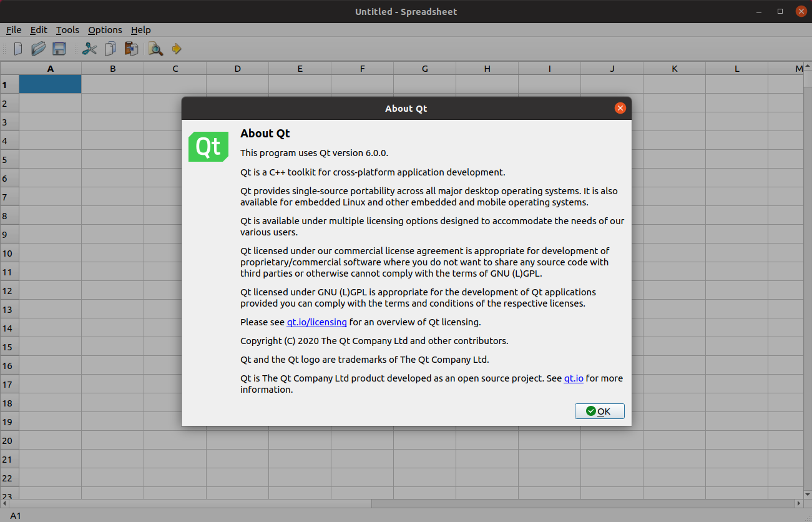812x522 pixels.
Task: Open the File menu
Action: [14, 30]
